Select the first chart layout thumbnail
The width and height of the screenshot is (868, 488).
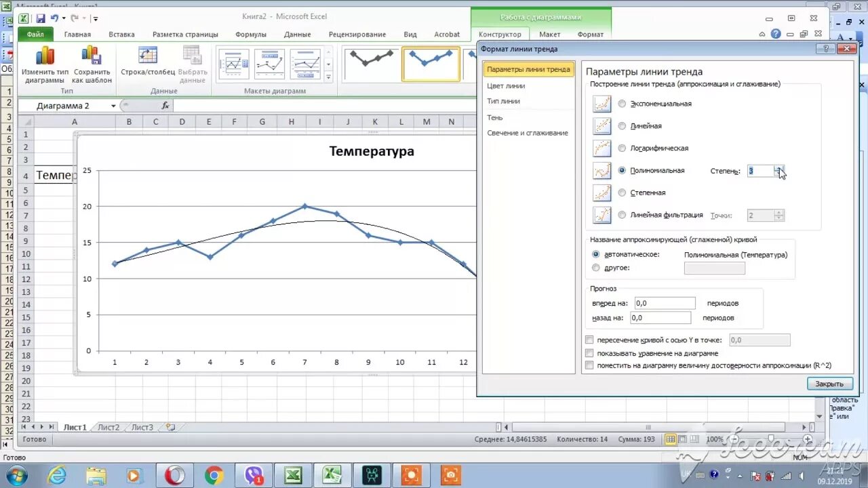234,64
